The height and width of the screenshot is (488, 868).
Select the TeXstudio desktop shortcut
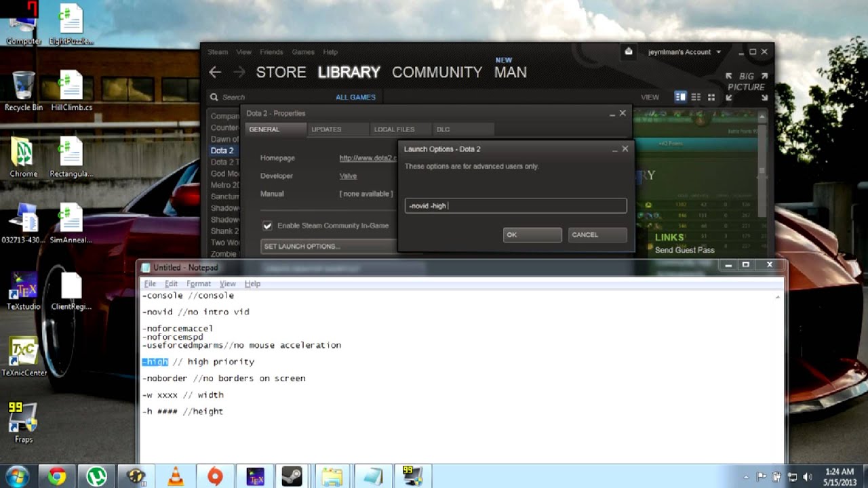23,290
